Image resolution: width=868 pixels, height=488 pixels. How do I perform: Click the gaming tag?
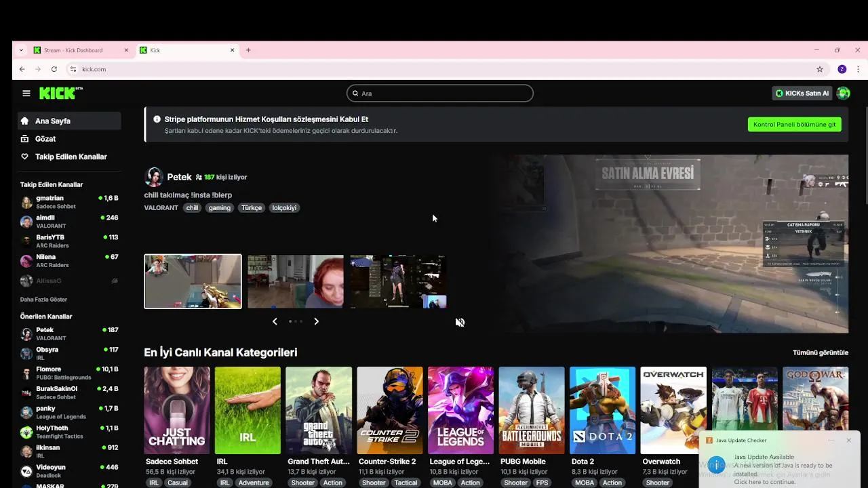pyautogui.click(x=219, y=208)
